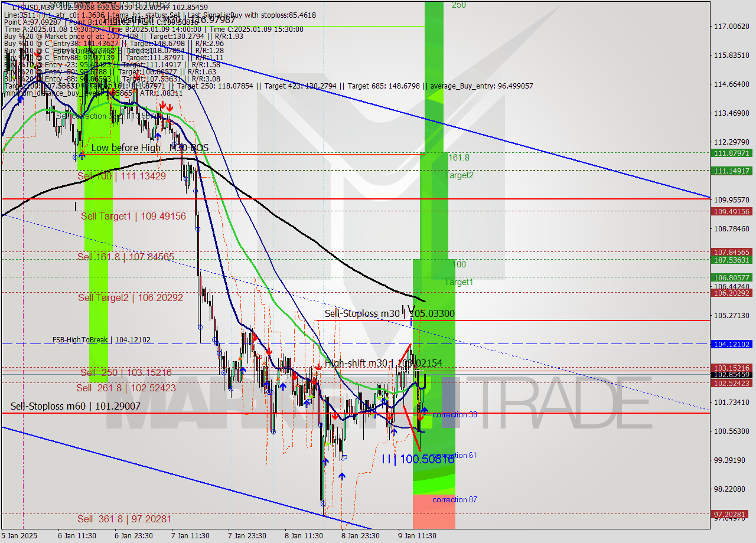Click the red 106.20292 price tag

732,293
